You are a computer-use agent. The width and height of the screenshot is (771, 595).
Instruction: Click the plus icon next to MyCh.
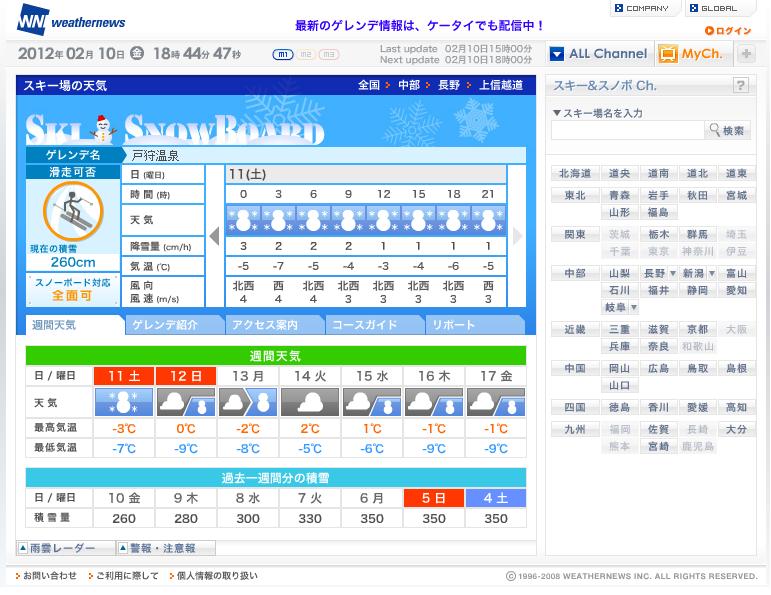(746, 53)
